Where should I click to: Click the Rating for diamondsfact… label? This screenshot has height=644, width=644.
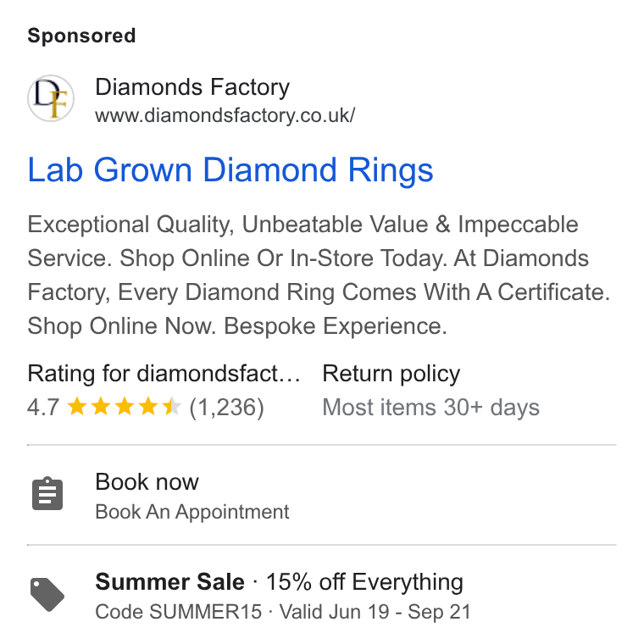point(164,374)
